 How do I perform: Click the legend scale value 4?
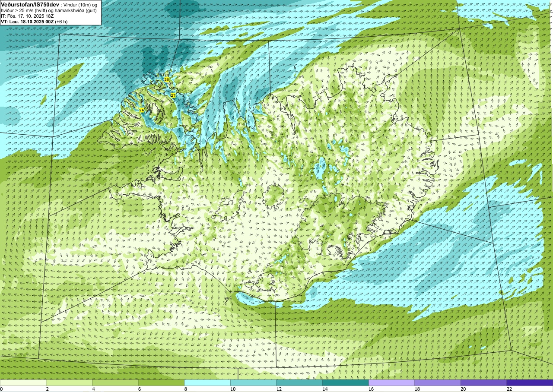[x=93, y=389]
